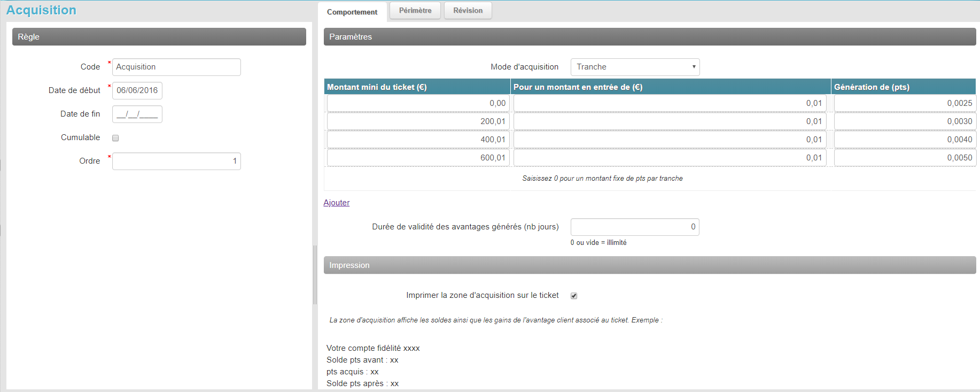Toggle the Cumulable checkbox

pyautogui.click(x=115, y=138)
